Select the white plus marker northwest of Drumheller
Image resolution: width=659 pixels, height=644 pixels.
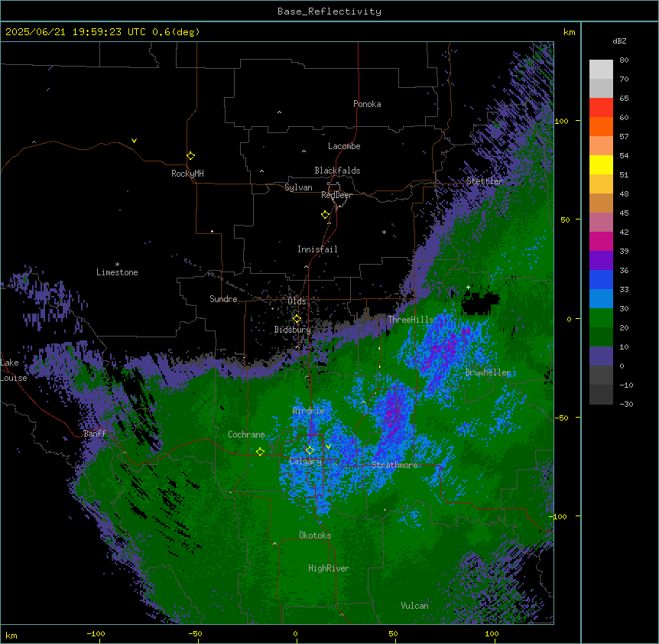(x=468, y=287)
